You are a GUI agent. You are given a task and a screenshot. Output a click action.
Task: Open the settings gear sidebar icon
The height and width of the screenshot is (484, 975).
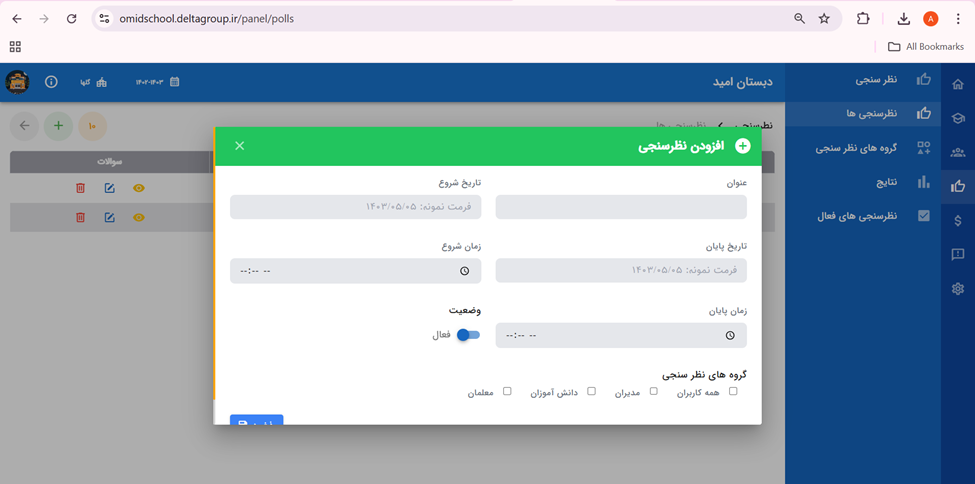(x=958, y=288)
